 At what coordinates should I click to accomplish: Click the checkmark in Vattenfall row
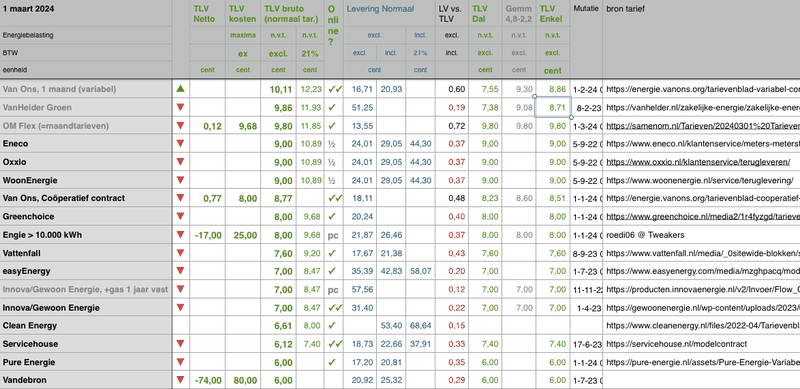pos(332,253)
